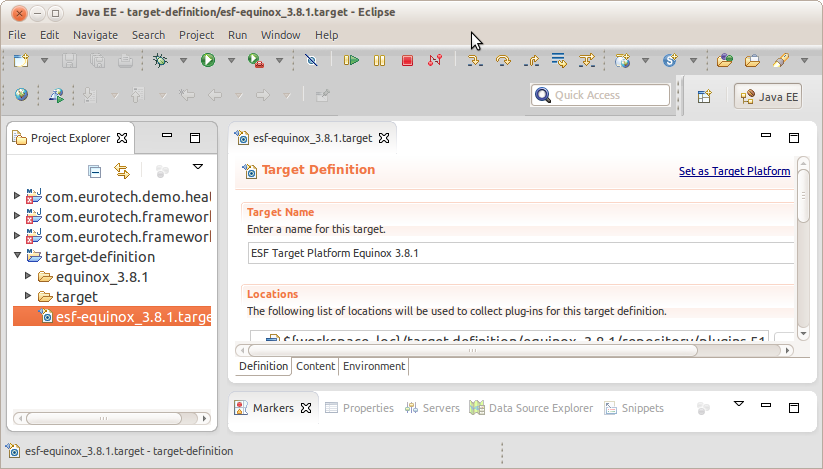Open the Markers view menu arrow
The height and width of the screenshot is (469, 823).
738,404
